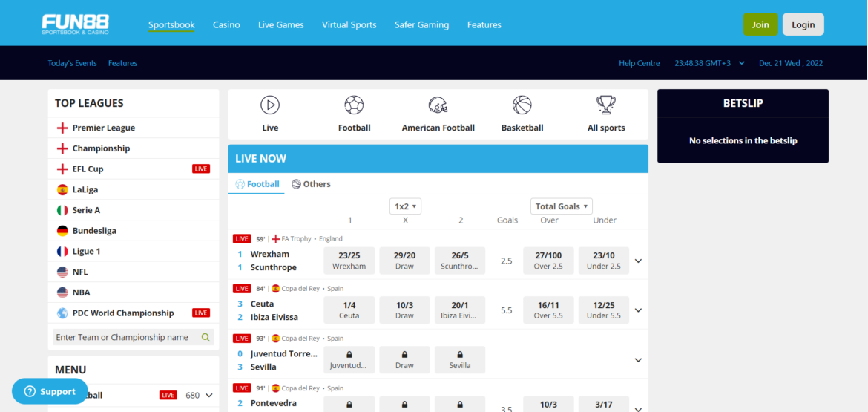Open Features link in the dark subheader
Screen dimensions: 868x412
point(123,63)
